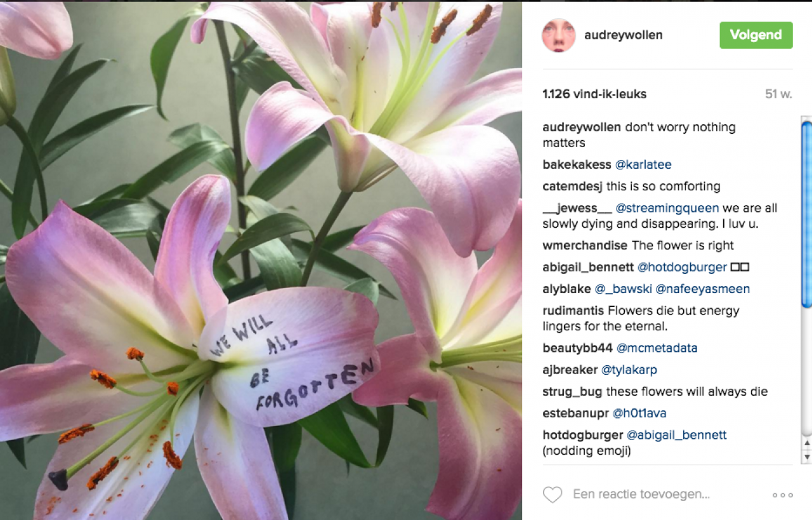
Task: Open the three-dot more options menu
Action: [x=782, y=495]
